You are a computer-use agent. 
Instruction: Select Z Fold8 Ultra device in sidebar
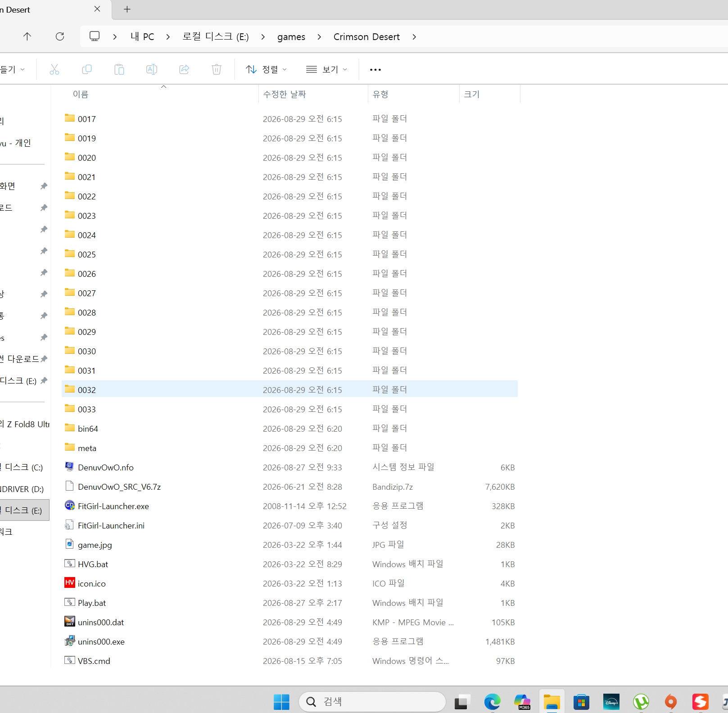[24, 424]
